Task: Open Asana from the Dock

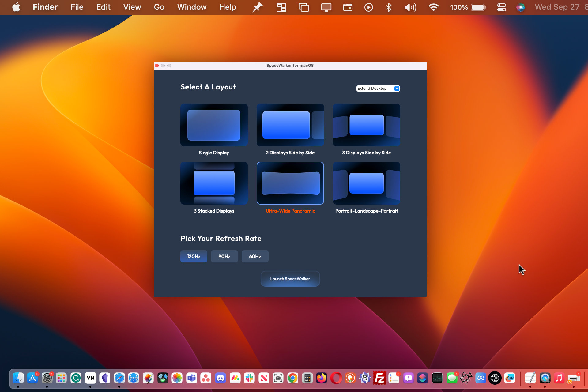Action: pyautogui.click(x=206, y=378)
